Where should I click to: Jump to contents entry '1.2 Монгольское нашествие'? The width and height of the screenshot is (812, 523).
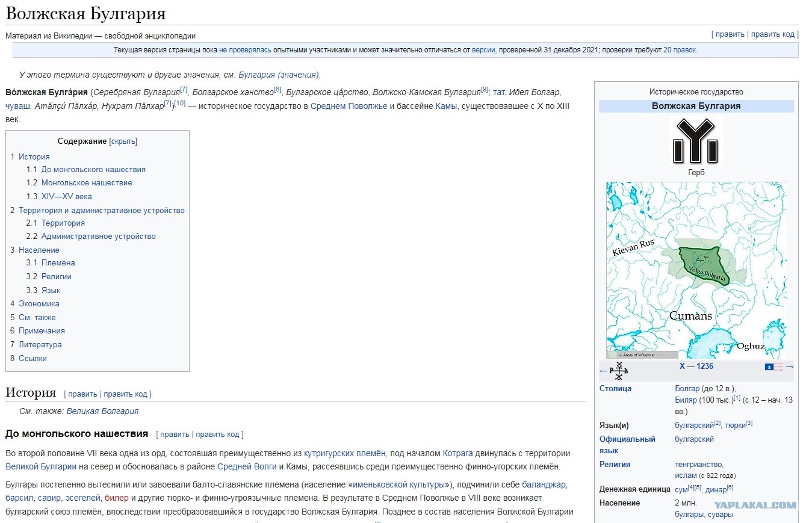point(79,183)
